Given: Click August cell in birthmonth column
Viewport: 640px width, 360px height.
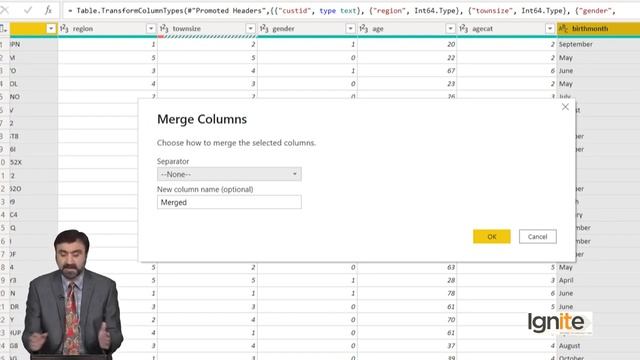Looking at the screenshot, I should tap(598, 346).
